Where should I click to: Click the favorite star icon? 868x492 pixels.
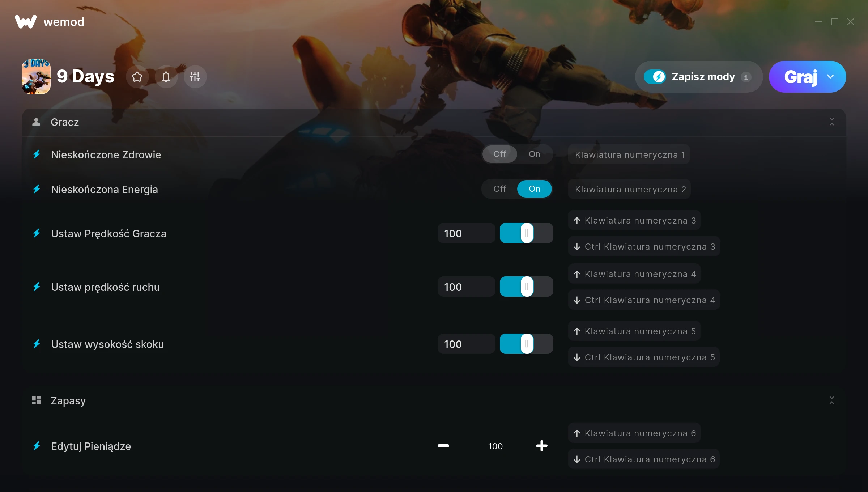[137, 77]
